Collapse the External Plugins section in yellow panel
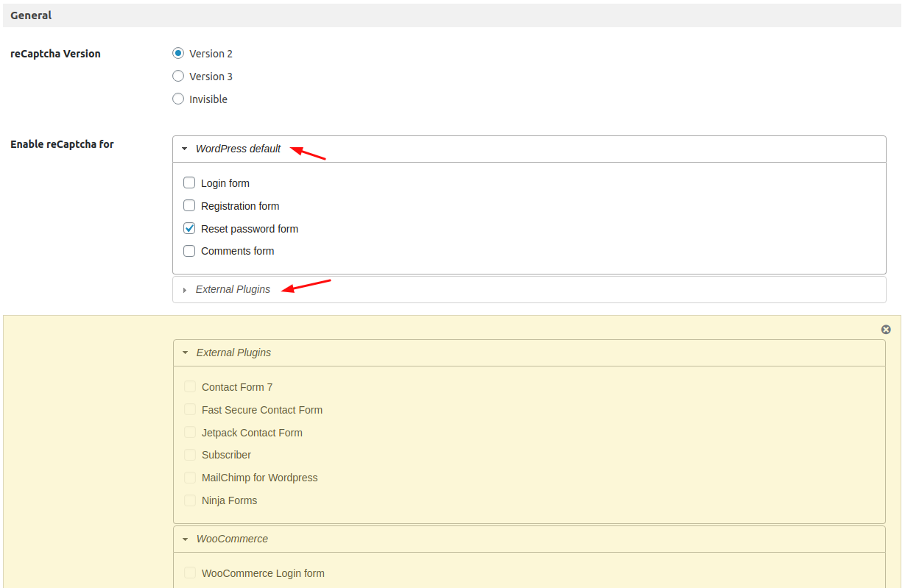 (x=185, y=353)
